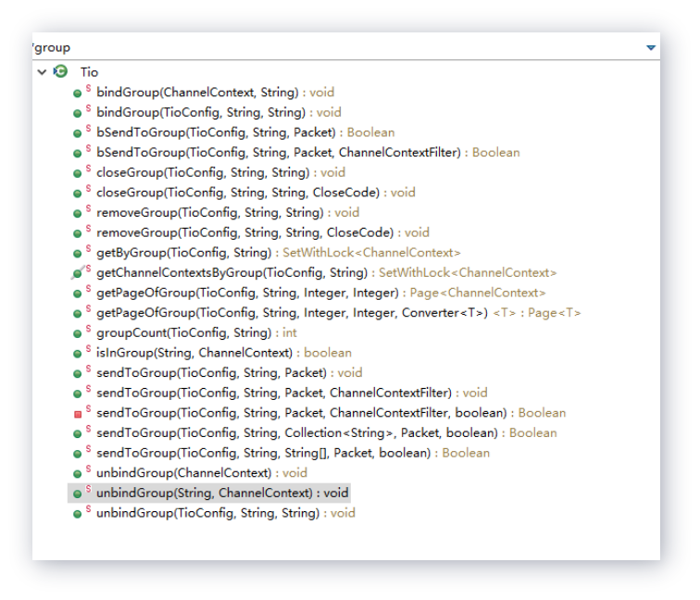This screenshot has width=700, height=600.
Task: Click green icon beside getPageOfGroup with Converter
Action: click(77, 314)
